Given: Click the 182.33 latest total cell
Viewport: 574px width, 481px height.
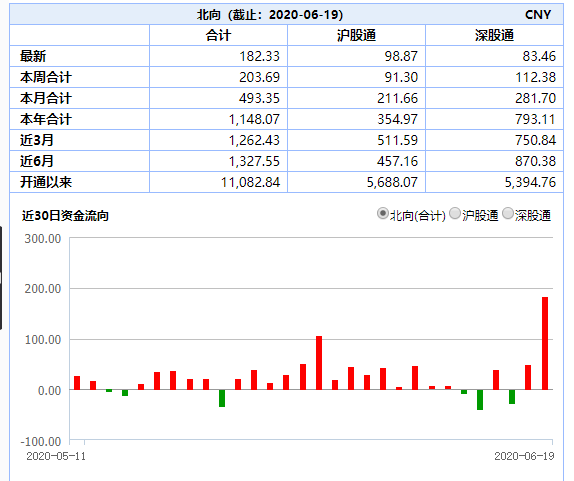Looking at the screenshot, I should pyautogui.click(x=260, y=56).
